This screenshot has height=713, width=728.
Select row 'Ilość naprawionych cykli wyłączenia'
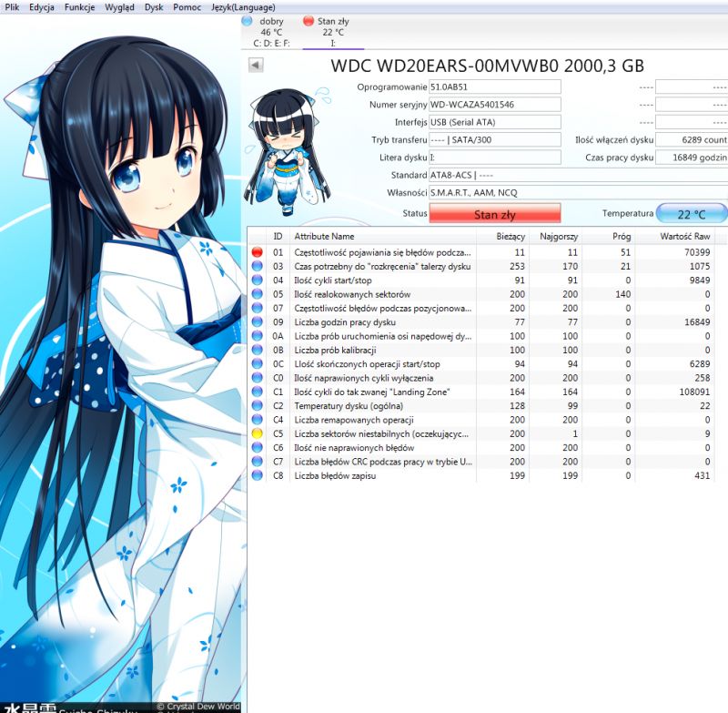pyautogui.click(x=480, y=378)
